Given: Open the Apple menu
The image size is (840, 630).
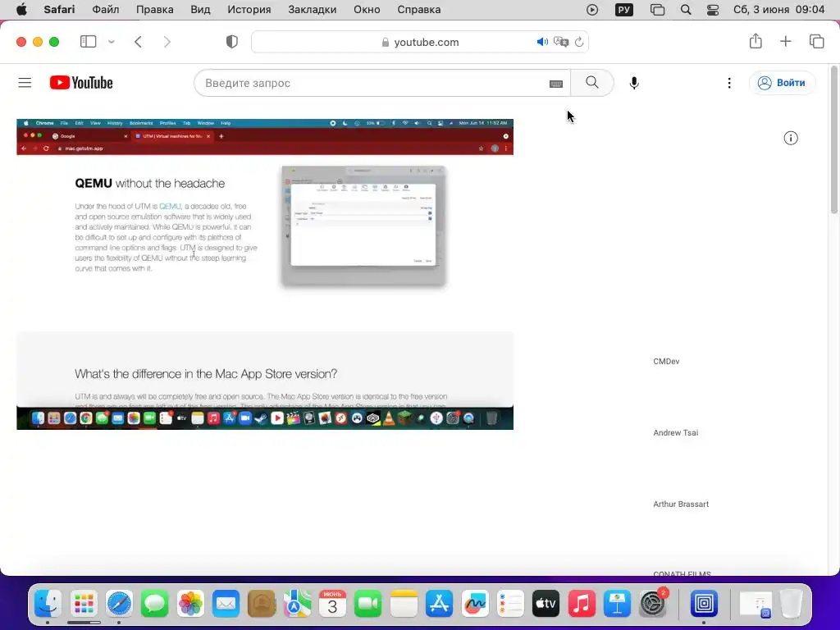Looking at the screenshot, I should pos(21,10).
